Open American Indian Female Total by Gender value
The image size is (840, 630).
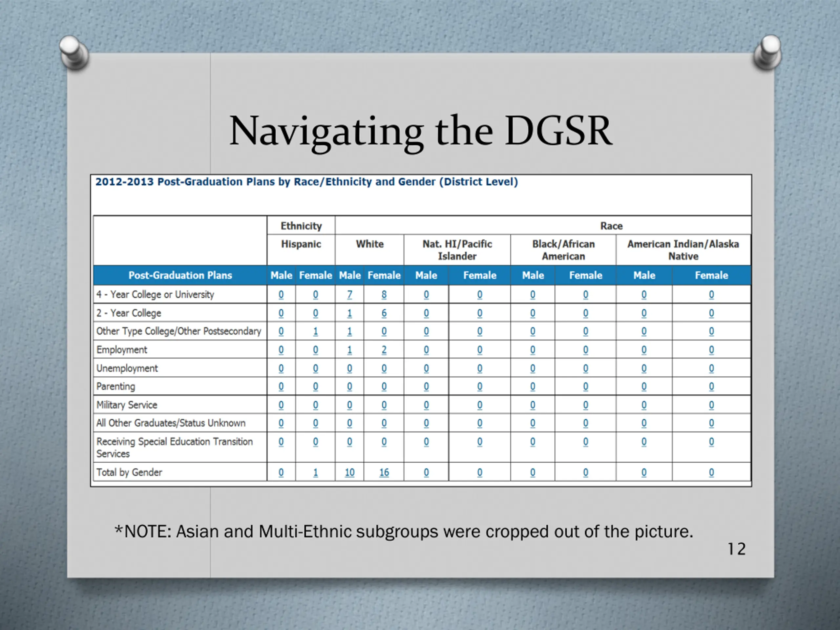click(x=711, y=472)
